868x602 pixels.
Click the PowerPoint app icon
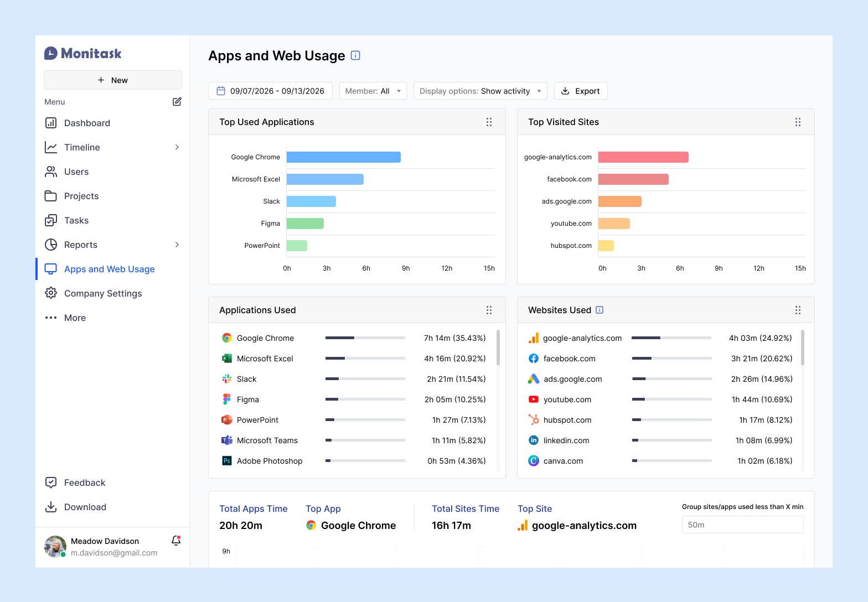click(x=227, y=420)
